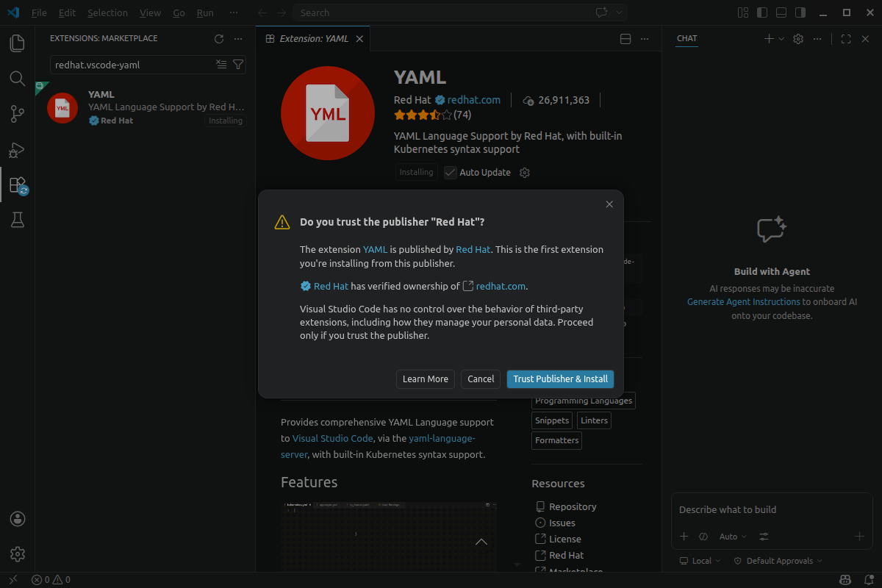Image resolution: width=882 pixels, height=588 pixels.
Task: Open the redhat.com link in dialog
Action: click(x=501, y=287)
